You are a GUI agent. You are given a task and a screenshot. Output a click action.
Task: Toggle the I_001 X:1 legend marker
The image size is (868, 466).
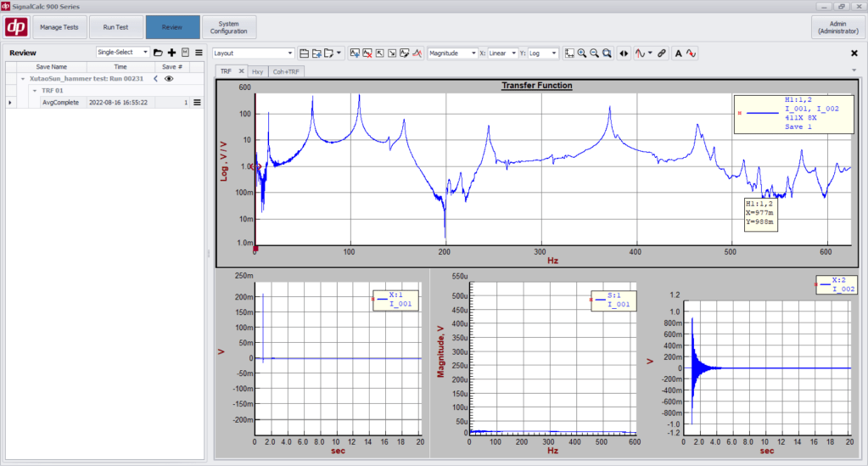(372, 299)
